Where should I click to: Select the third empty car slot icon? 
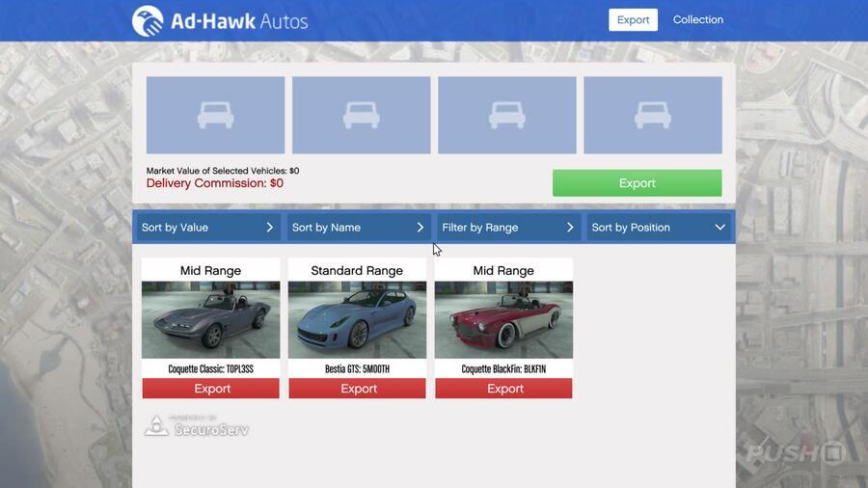(506, 116)
